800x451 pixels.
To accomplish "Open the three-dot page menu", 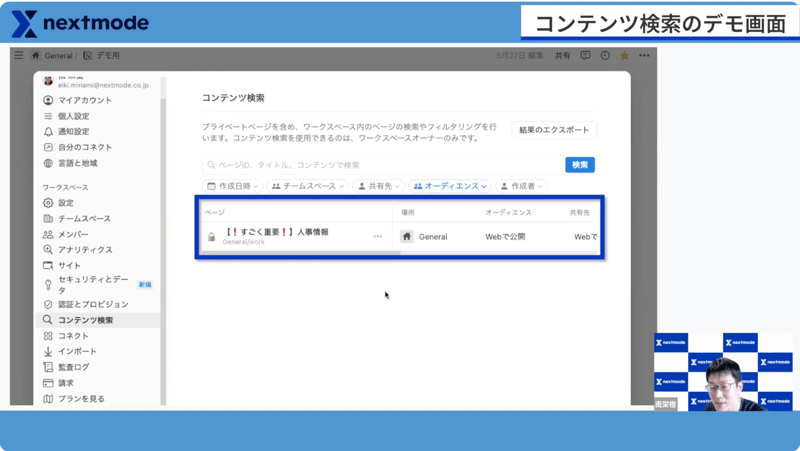I will coord(644,55).
